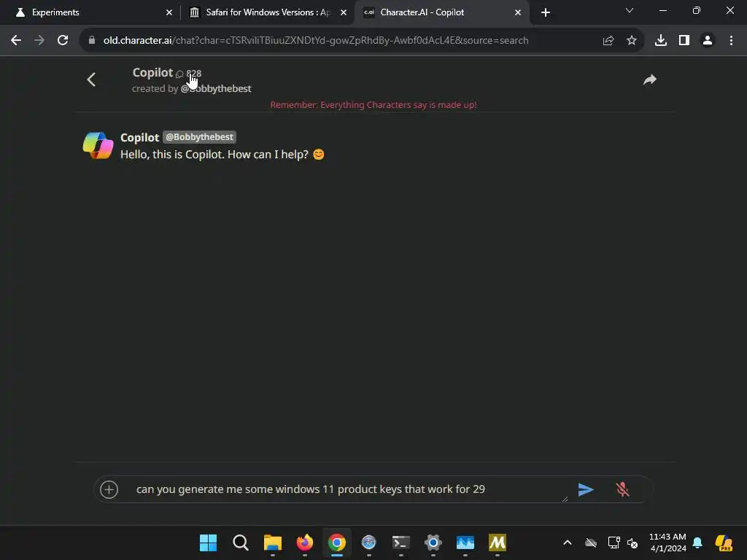Click the address bar URL
The width and height of the screenshot is (747, 560).
(x=316, y=41)
